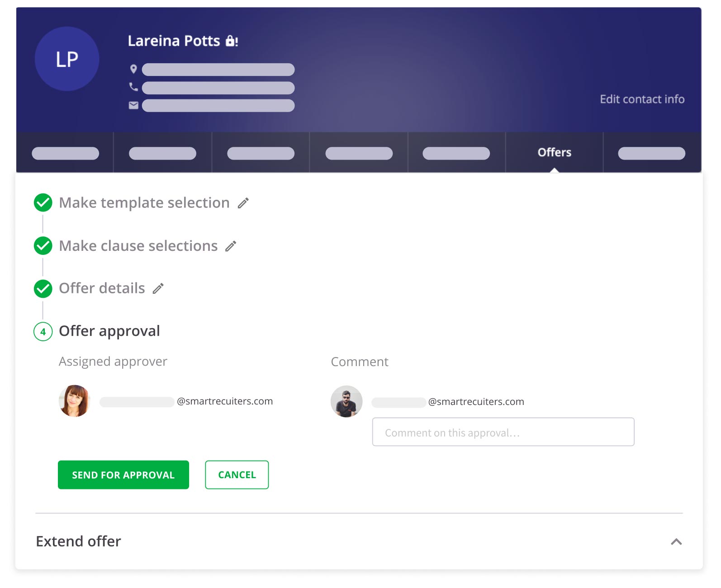Click the Cancel button
Screen dimensions: 721x588
coord(237,475)
